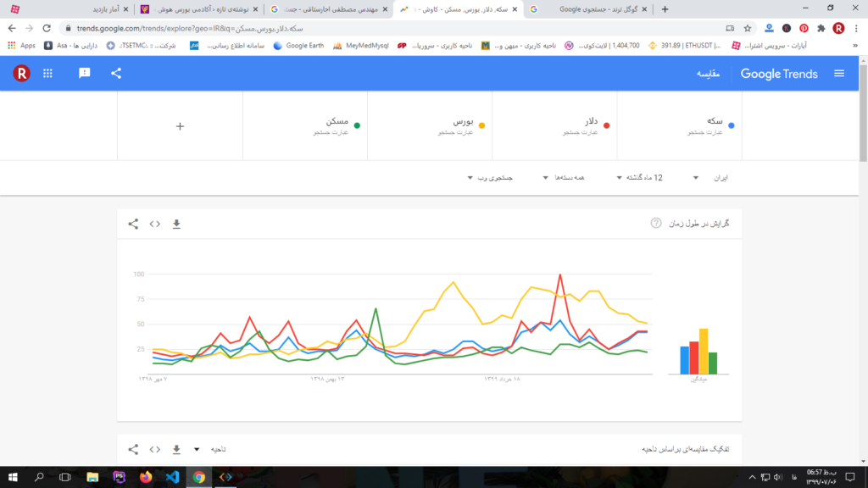Open the feedback icon in header
The width and height of the screenshot is (868, 488).
pos(85,74)
